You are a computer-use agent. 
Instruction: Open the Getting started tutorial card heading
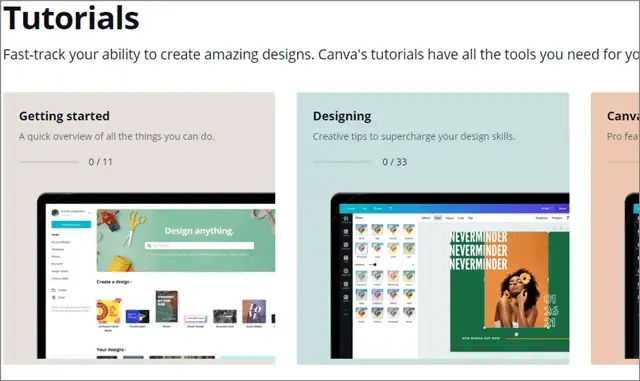point(64,116)
